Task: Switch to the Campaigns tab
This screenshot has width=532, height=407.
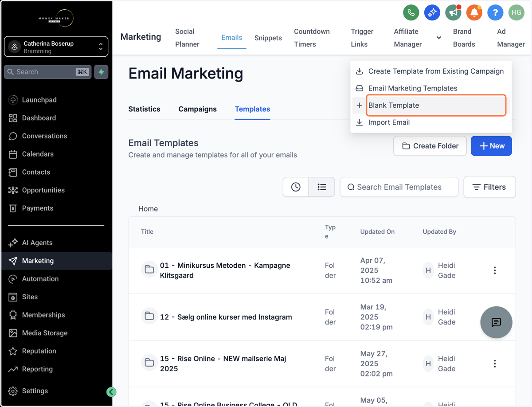Action: tap(198, 109)
